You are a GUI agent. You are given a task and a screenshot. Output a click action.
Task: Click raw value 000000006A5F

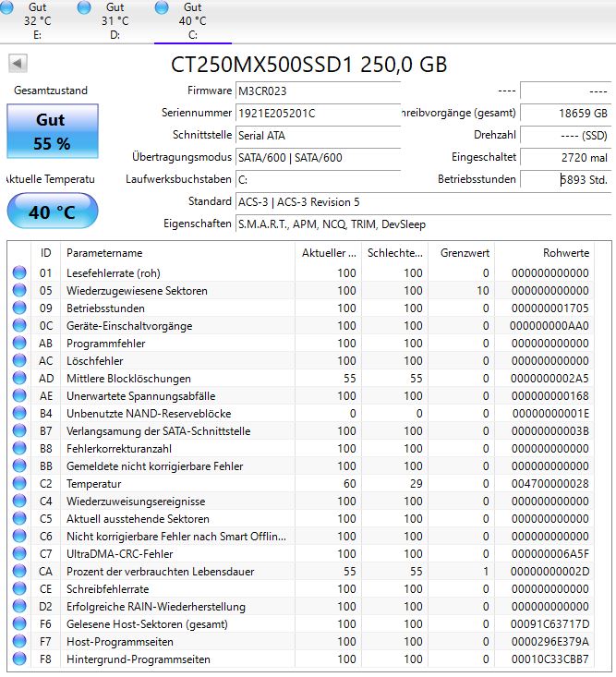pyautogui.click(x=550, y=554)
